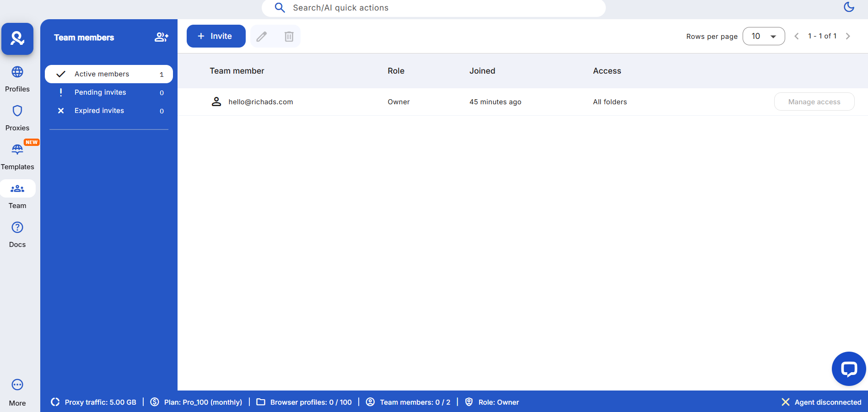Click the pencil edit icon
Viewport: 868px width, 412px height.
262,37
